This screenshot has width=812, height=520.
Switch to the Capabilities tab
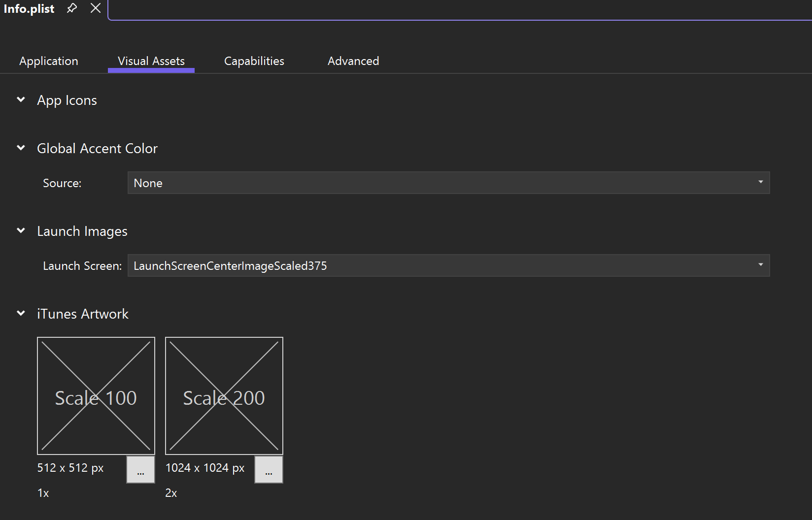tap(254, 61)
